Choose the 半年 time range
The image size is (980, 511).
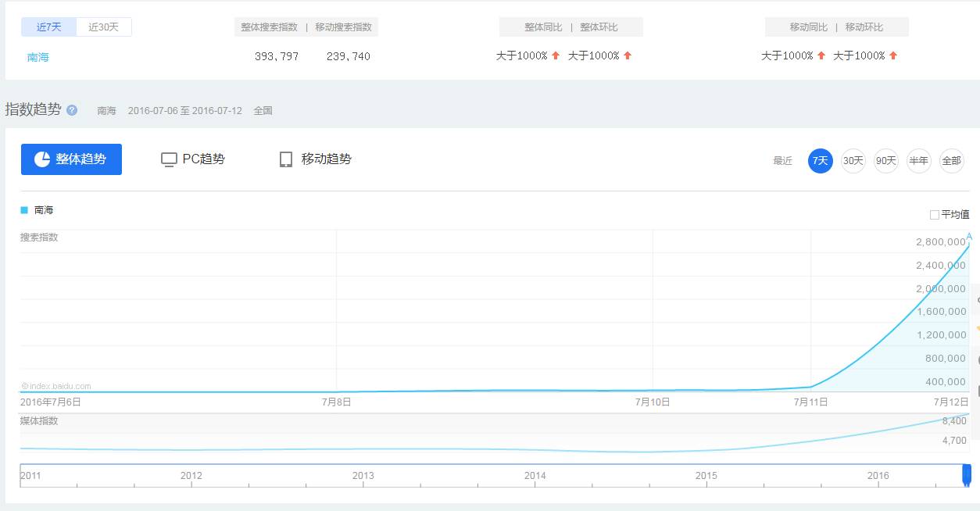[x=919, y=161]
